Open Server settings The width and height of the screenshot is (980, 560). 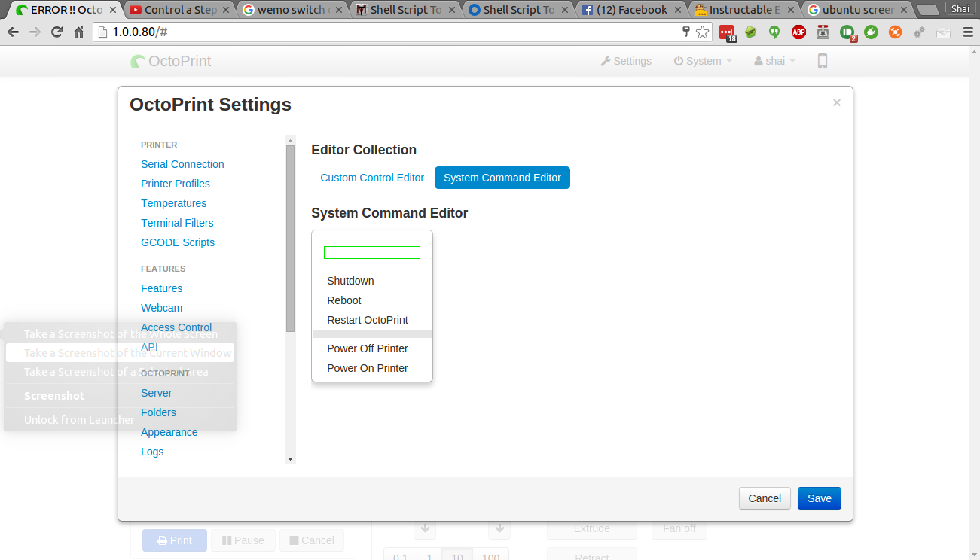coord(156,393)
